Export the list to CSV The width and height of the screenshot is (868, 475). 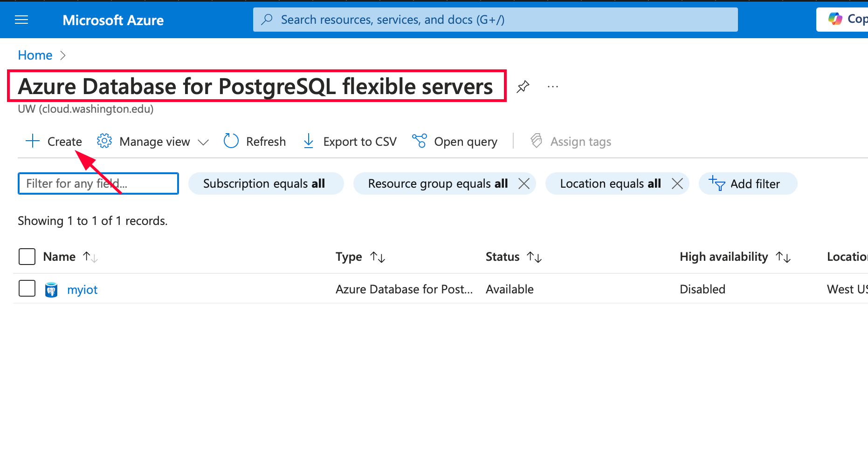click(350, 141)
